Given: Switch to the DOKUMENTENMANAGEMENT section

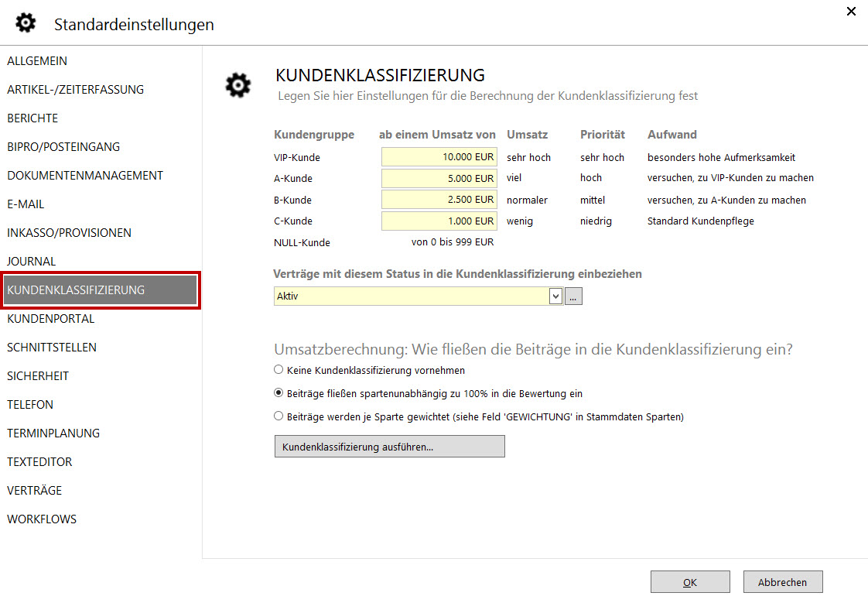Looking at the screenshot, I should (85, 176).
